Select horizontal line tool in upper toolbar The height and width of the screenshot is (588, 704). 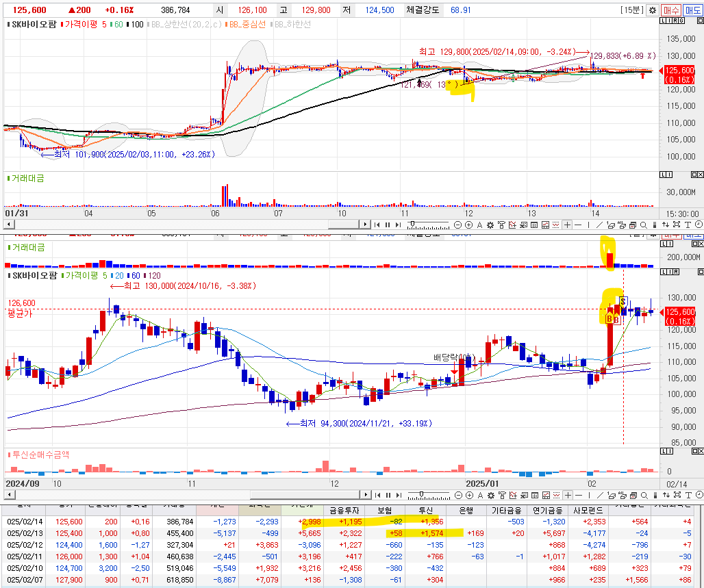(x=578, y=225)
